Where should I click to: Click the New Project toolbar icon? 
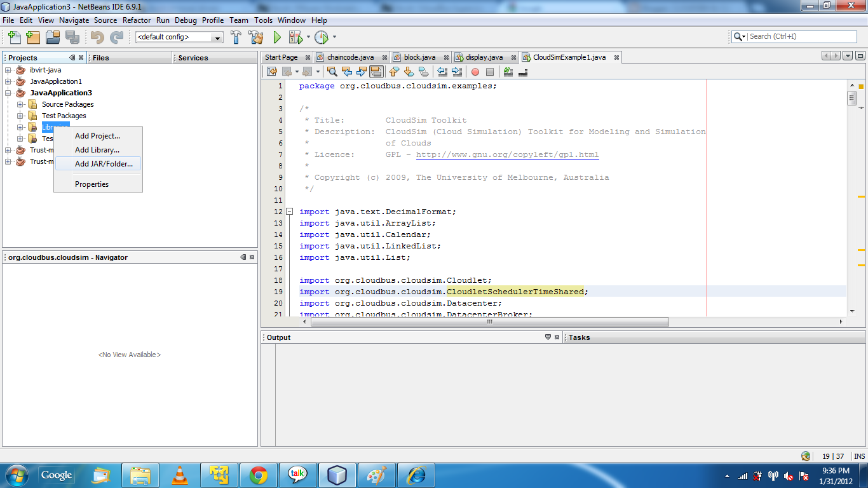click(33, 37)
